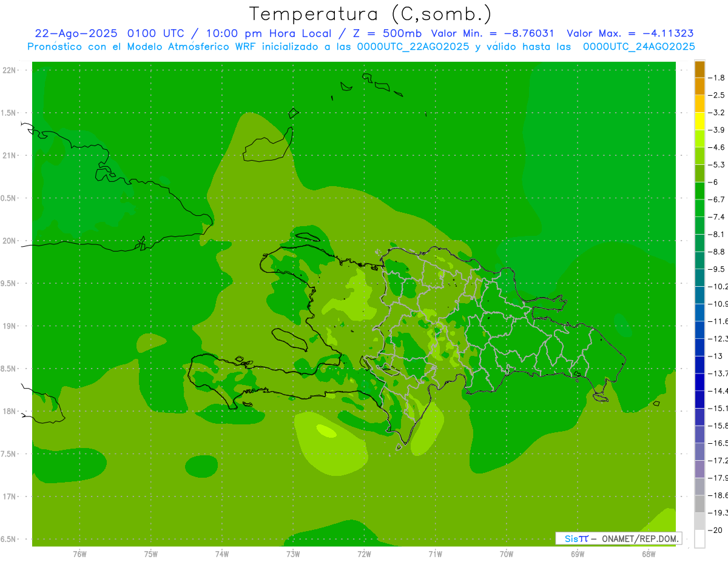This screenshot has height=562, width=728.
Task: Click the "-15.1" legend value
Action: click(x=718, y=409)
